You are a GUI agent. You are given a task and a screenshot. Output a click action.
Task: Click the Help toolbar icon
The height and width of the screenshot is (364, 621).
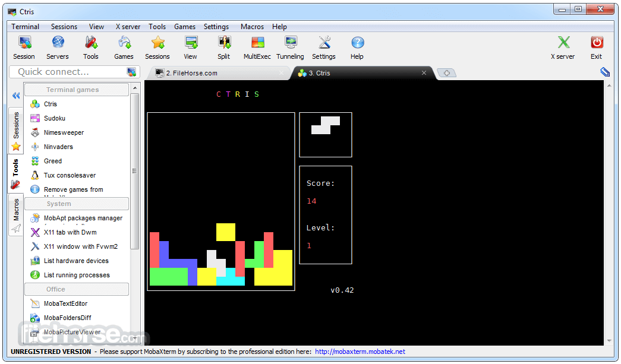(x=357, y=48)
